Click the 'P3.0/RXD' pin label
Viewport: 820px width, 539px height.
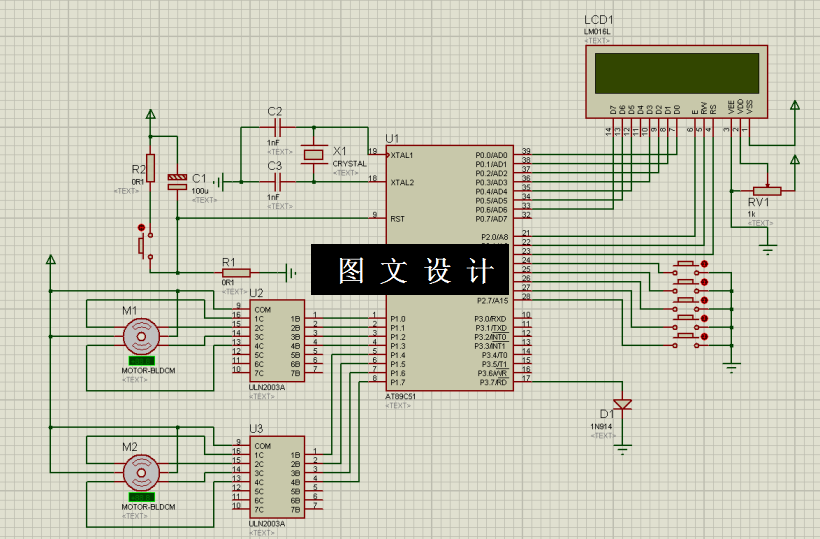pos(491,319)
